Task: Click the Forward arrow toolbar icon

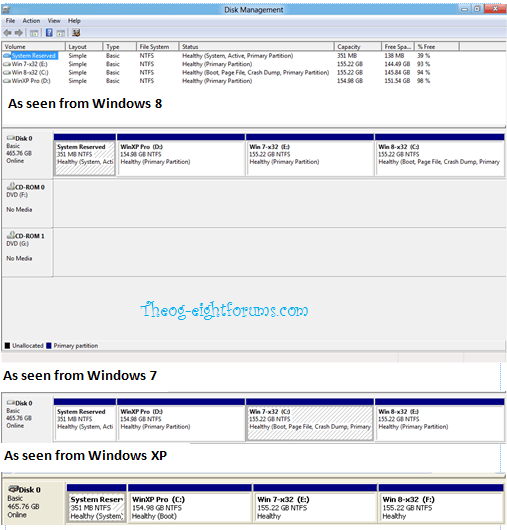Action: 19,33
